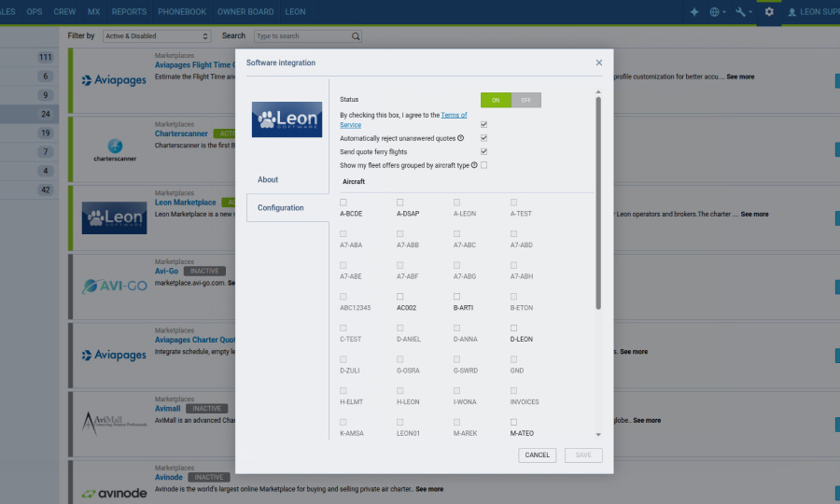Open the Terms of Service link
The height and width of the screenshot is (504, 840).
(x=454, y=116)
